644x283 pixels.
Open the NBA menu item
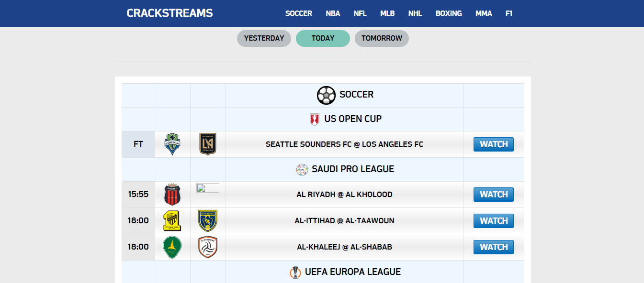(x=333, y=13)
